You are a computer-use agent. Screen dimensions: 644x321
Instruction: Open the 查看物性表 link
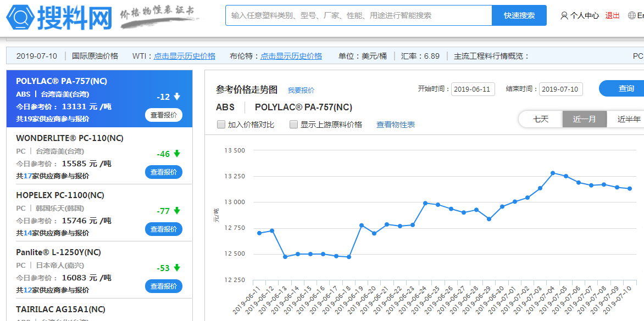coord(395,125)
